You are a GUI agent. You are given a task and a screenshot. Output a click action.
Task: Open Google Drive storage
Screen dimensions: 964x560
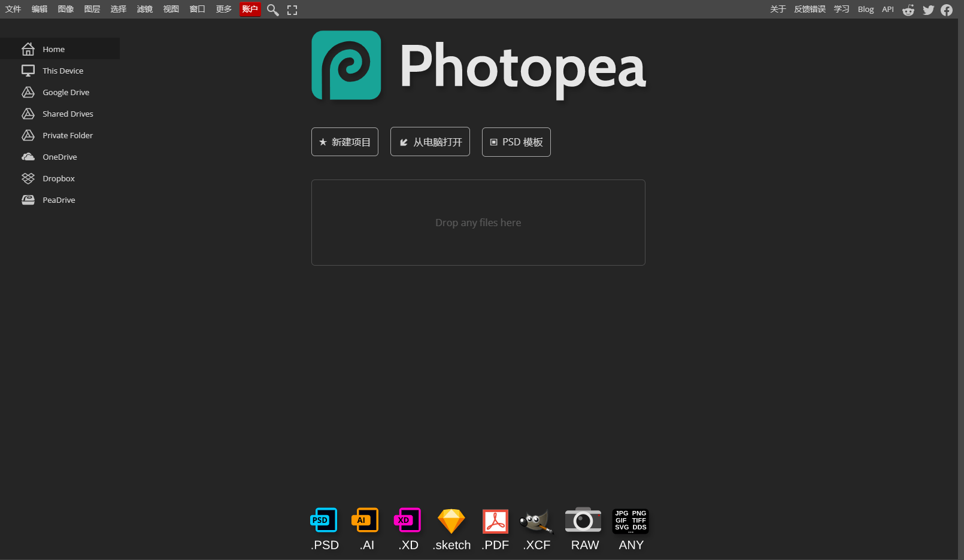[x=60, y=92]
